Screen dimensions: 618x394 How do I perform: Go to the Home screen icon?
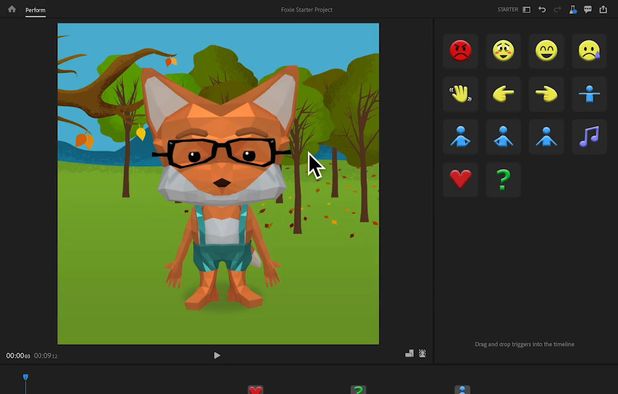[12, 9]
